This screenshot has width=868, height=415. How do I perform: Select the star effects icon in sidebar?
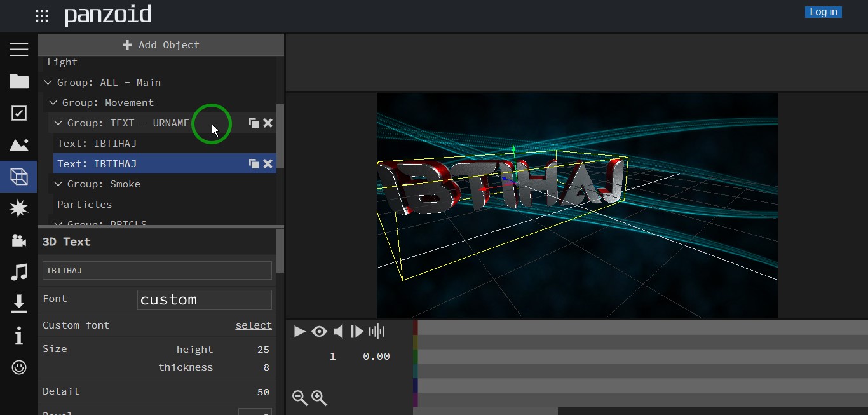18,208
